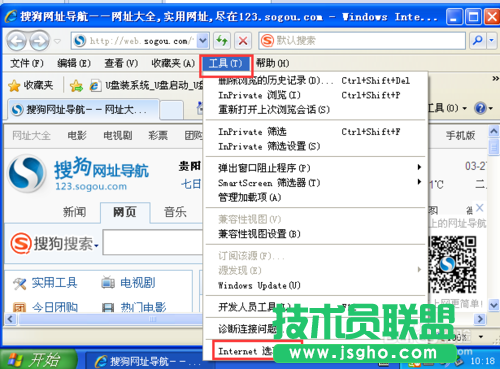
Task: Click the browser Forward arrow button
Action: [39, 41]
